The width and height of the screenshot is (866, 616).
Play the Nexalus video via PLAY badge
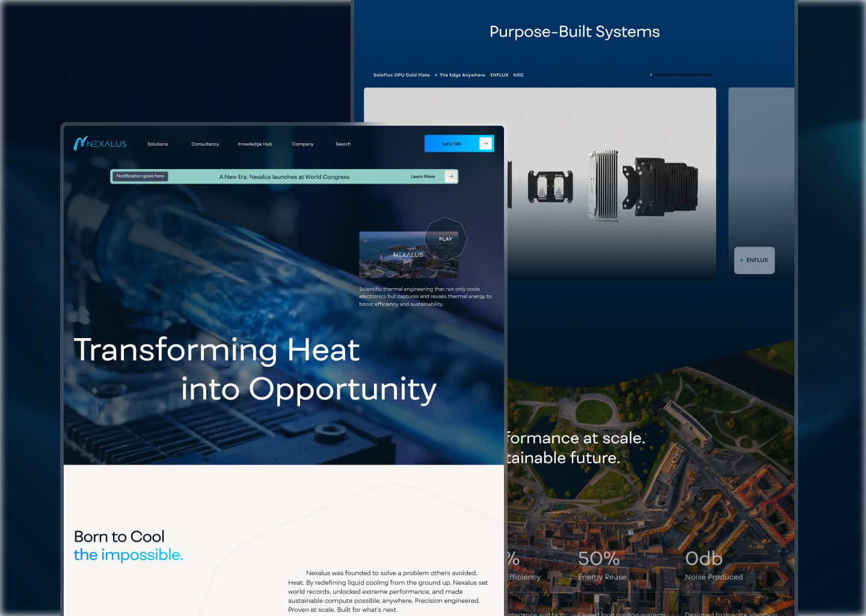pyautogui.click(x=446, y=239)
